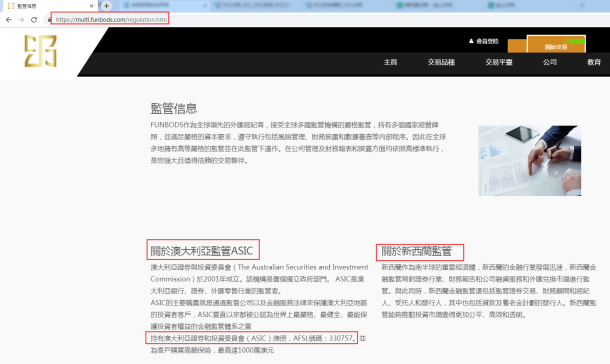Click the browser forward arrow
Image resolution: width=610 pixels, height=364 pixels.
pos(21,20)
